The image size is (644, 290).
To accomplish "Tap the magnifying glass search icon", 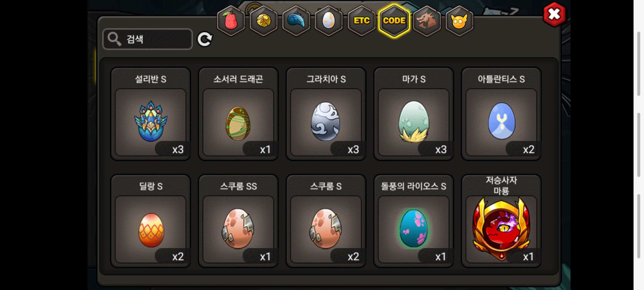I will [114, 39].
